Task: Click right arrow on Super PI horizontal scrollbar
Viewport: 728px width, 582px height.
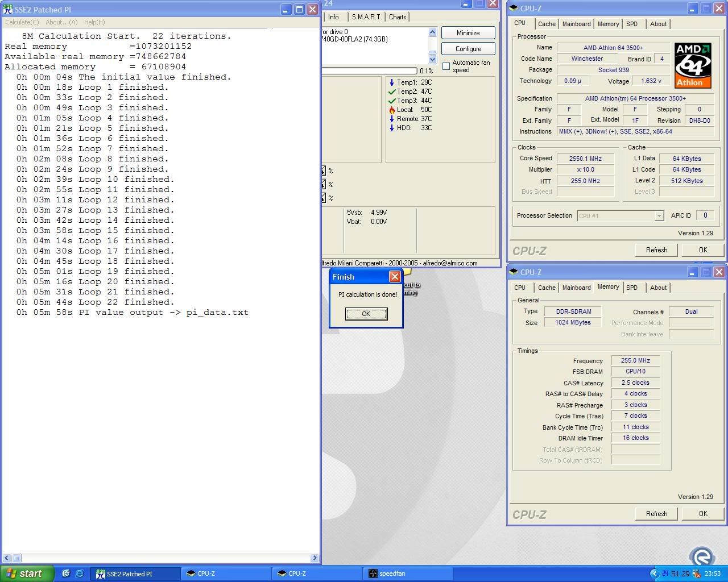Action: pos(315,558)
